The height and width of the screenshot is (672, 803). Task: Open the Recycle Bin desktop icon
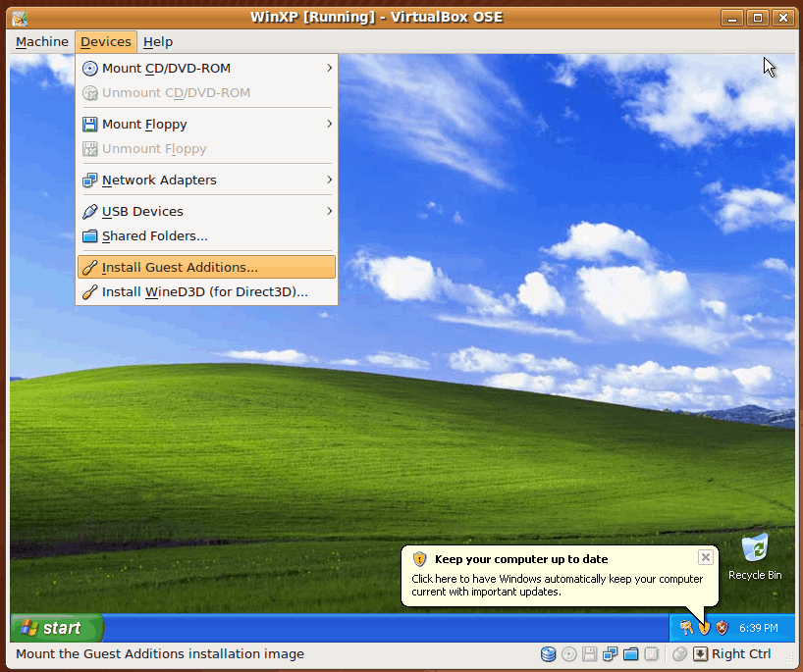point(755,557)
